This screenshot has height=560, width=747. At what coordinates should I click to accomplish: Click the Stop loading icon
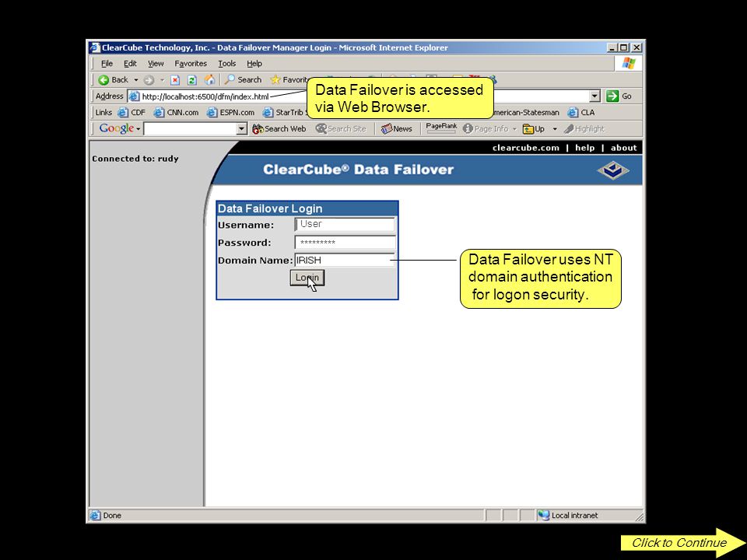[175, 80]
